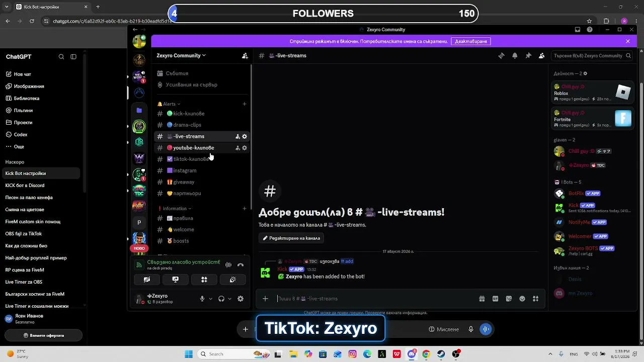Edit live-streams channel settings gear
This screenshot has width=644, height=362.
coord(245,137)
